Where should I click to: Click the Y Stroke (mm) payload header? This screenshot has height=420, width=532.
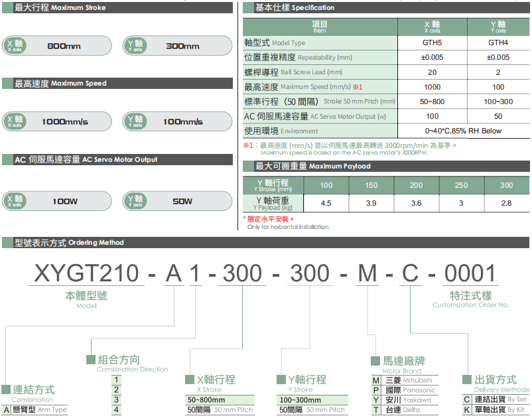pyautogui.click(x=273, y=185)
